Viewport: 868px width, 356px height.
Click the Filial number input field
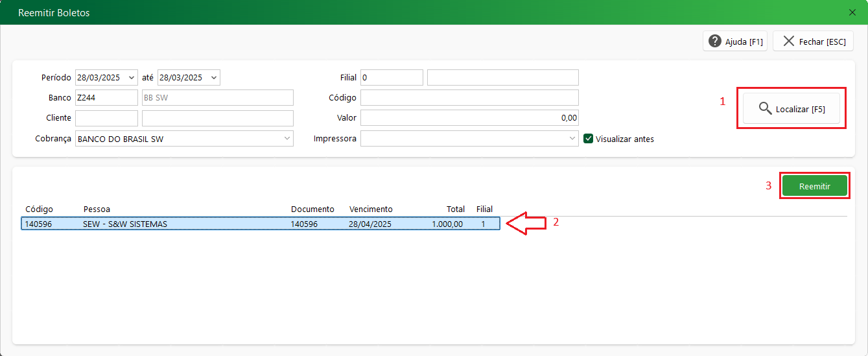(392, 78)
